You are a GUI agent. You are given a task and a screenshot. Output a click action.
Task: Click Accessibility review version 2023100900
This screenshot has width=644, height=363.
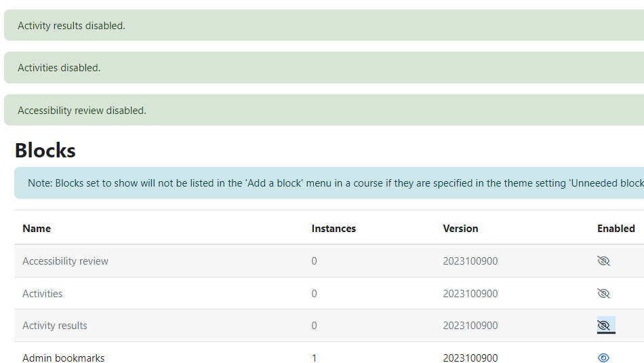[x=470, y=261]
